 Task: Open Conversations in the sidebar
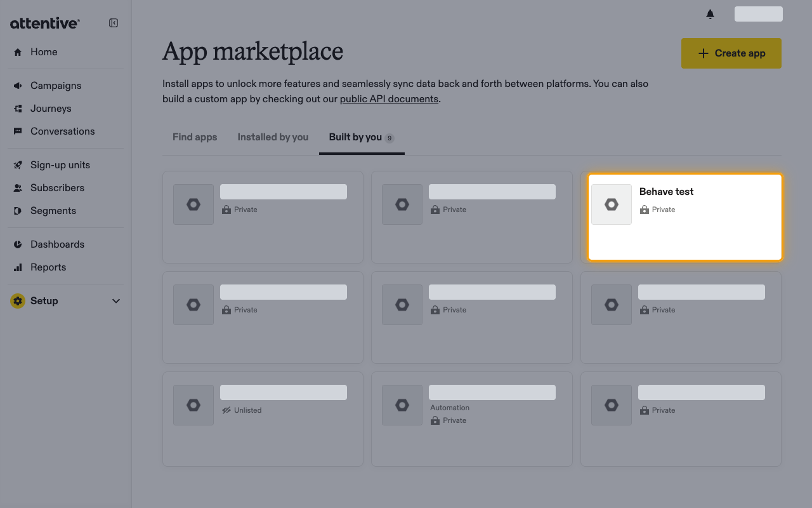[63, 131]
